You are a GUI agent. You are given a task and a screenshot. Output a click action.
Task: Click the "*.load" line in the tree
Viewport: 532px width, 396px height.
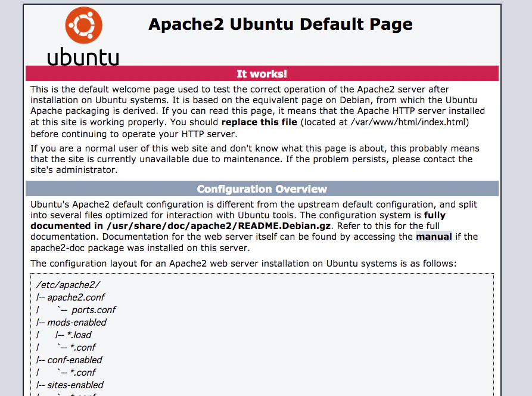coord(79,335)
